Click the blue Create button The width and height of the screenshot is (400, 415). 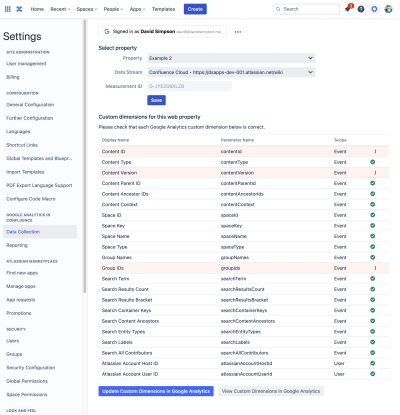pyautogui.click(x=195, y=9)
